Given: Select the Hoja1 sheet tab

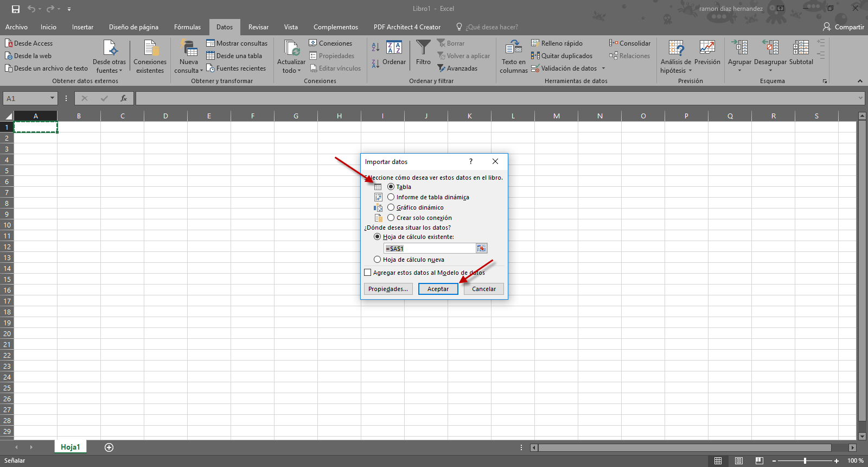Looking at the screenshot, I should (x=70, y=447).
